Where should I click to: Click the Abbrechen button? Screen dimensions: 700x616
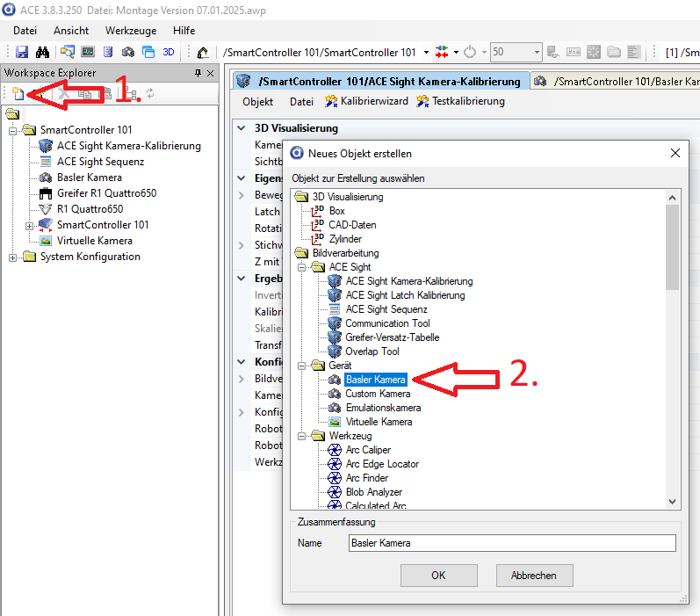tap(534, 576)
